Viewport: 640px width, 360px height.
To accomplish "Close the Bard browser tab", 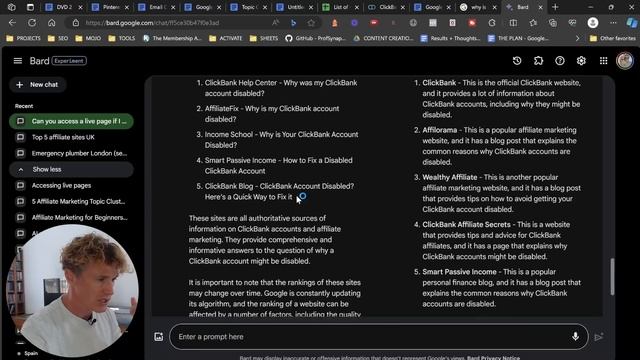I will click(x=540, y=7).
